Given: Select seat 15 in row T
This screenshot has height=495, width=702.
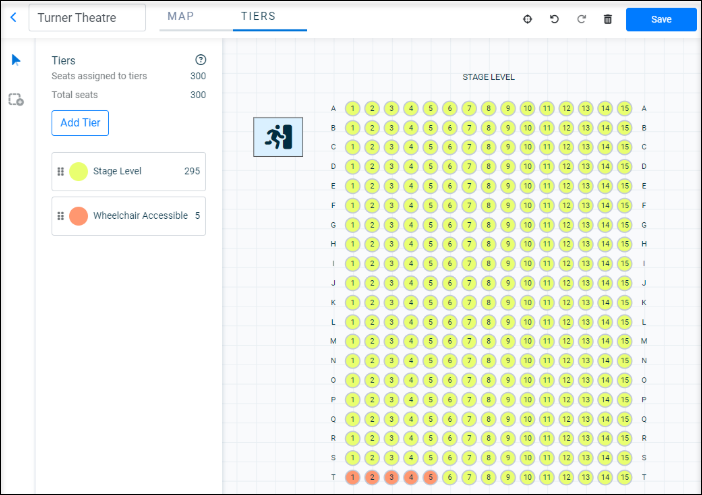Looking at the screenshot, I should (625, 477).
